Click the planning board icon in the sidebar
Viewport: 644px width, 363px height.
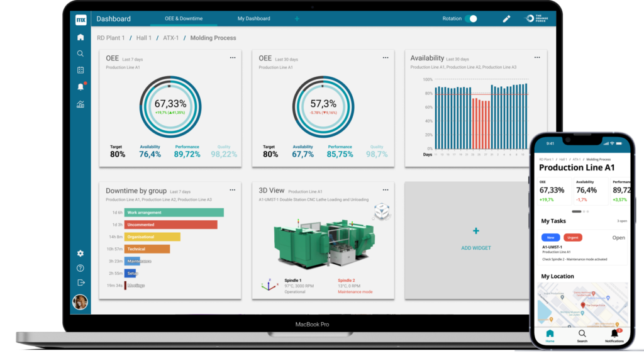pos(80,70)
